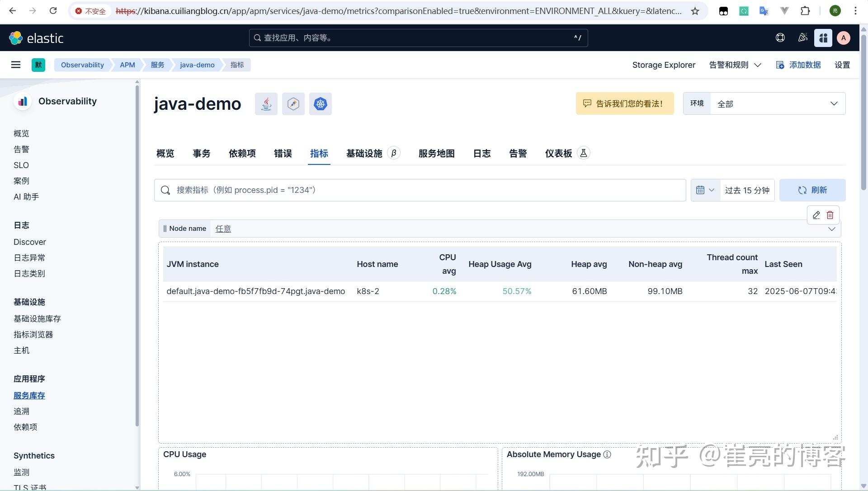Viewport: 868px width, 491px height.
Task: Open the 事务 tab
Action: pos(202,154)
